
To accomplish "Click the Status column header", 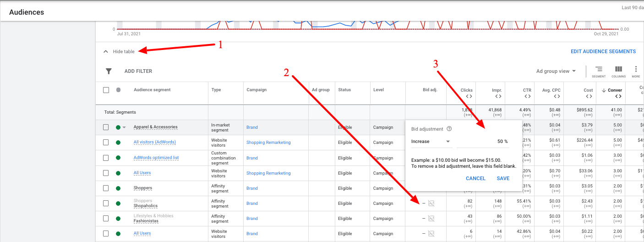I will [x=344, y=90].
